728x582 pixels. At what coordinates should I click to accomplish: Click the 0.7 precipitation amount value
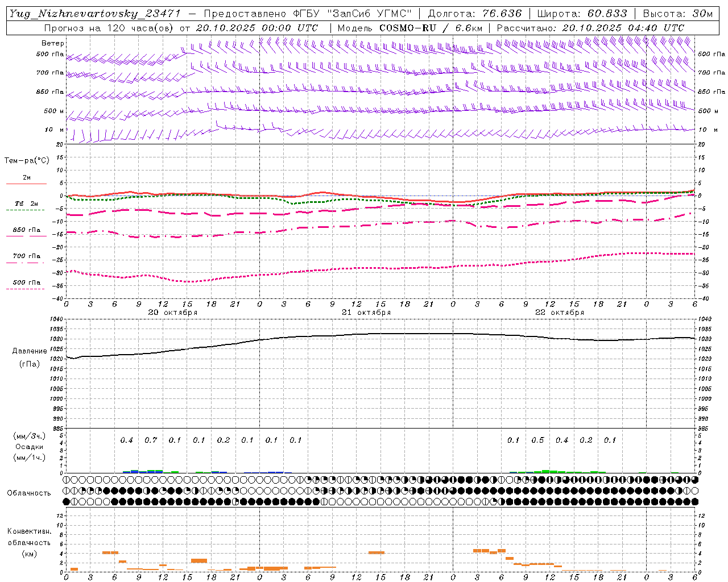pos(151,440)
